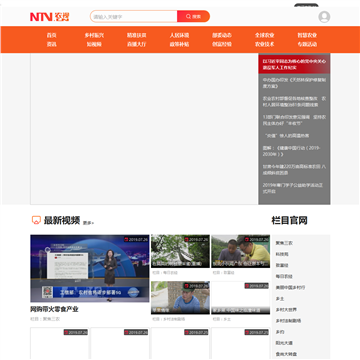This screenshot has width=360, height=360.
Task: Open 乡村大世界 in the column list
Action: [286, 310]
